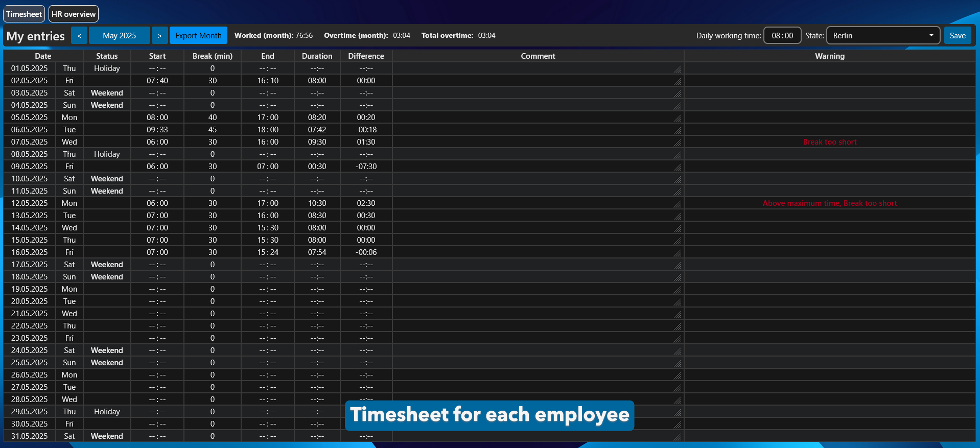Edit End time 16:10 on 02.05.2025

[268, 81]
